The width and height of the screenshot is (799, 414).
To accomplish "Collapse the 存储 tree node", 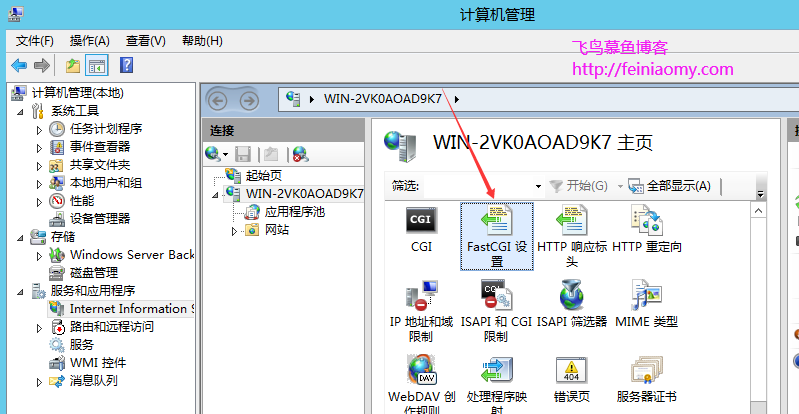I will click(x=20, y=237).
